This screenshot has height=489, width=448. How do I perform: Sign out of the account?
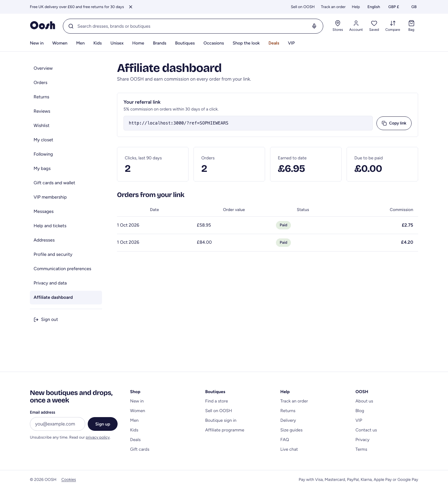tap(46, 319)
